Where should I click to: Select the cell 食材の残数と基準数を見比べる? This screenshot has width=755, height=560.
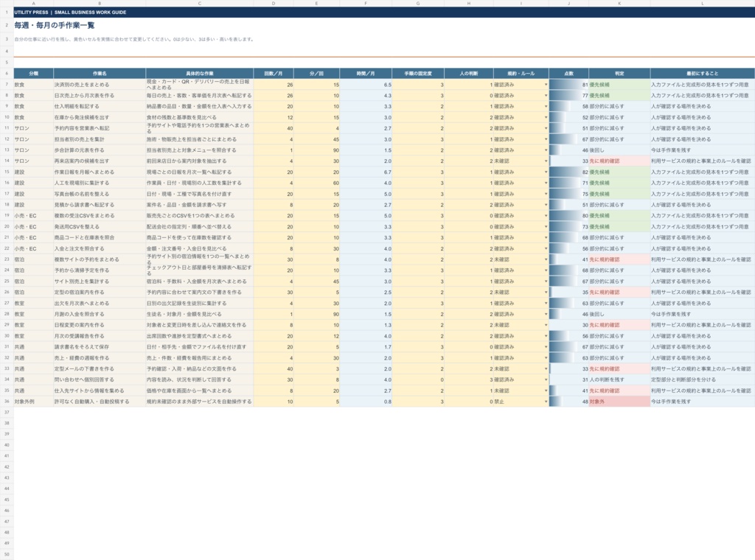click(x=200, y=117)
